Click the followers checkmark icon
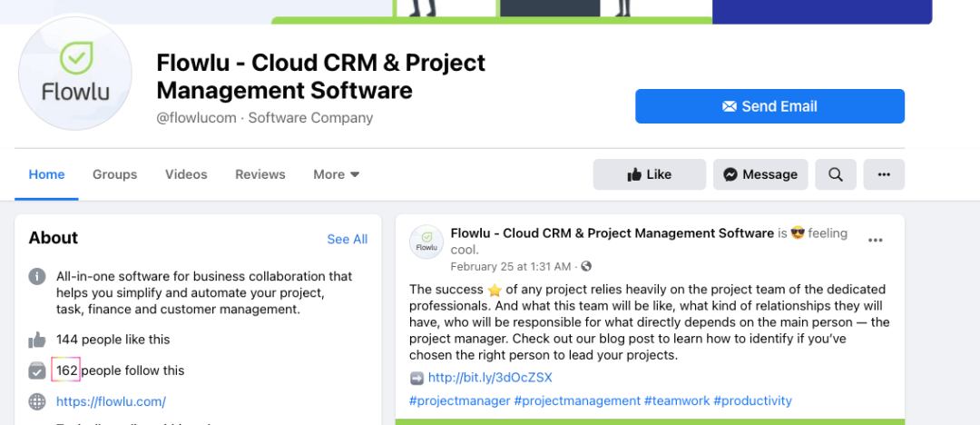The image size is (980, 425). (37, 371)
